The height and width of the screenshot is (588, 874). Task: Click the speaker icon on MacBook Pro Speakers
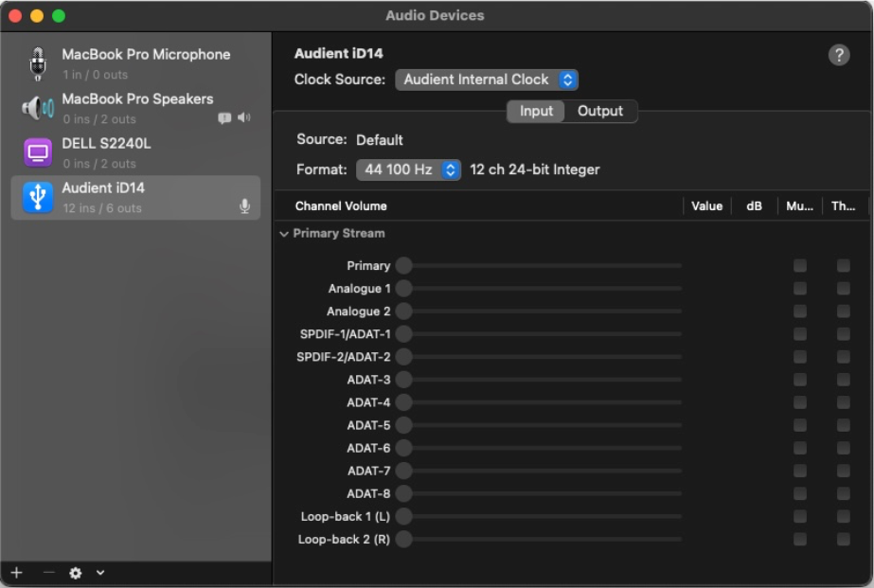click(x=244, y=118)
